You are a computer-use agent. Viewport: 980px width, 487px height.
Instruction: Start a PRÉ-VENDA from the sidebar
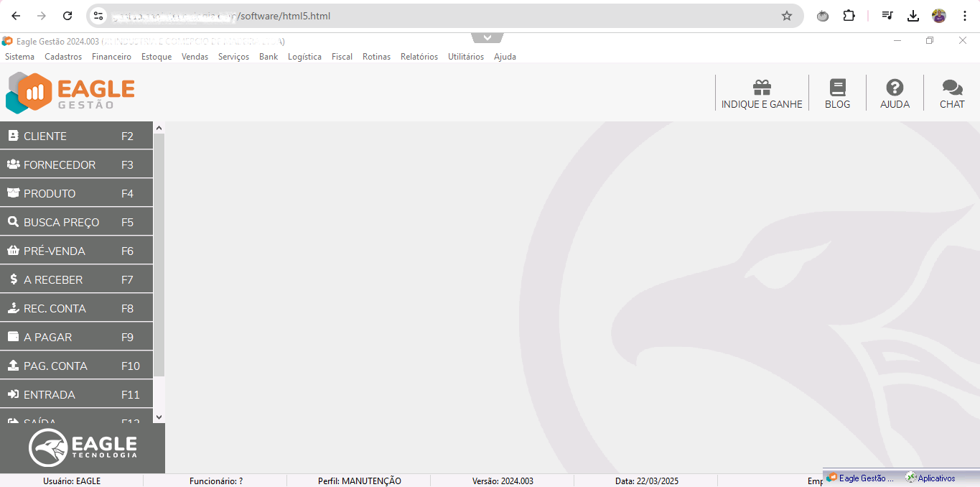coord(76,251)
